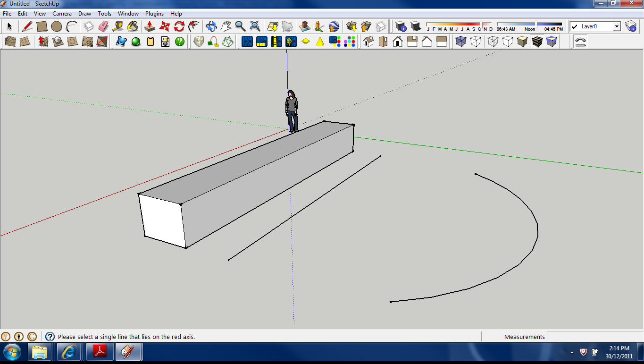This screenshot has height=364, width=644.
Task: Click the Make Component icon
Action: pos(89,26)
